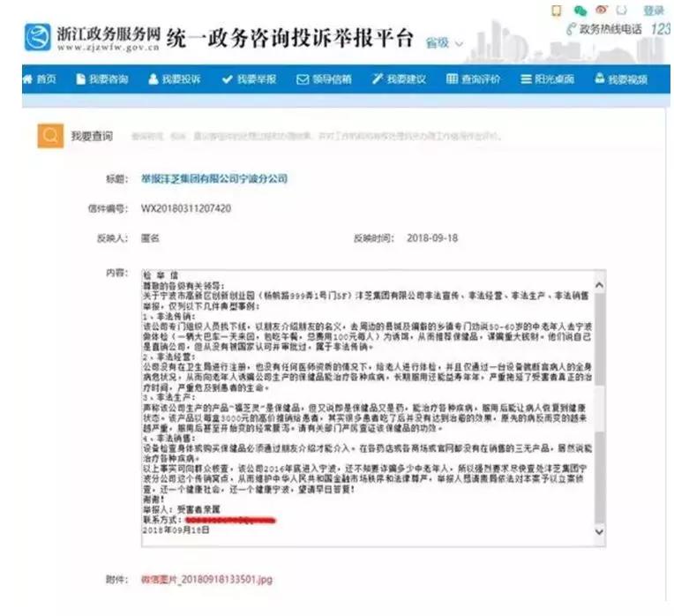Click the document icon beside 我要咨询
The height and width of the screenshot is (616, 674).
(80, 79)
